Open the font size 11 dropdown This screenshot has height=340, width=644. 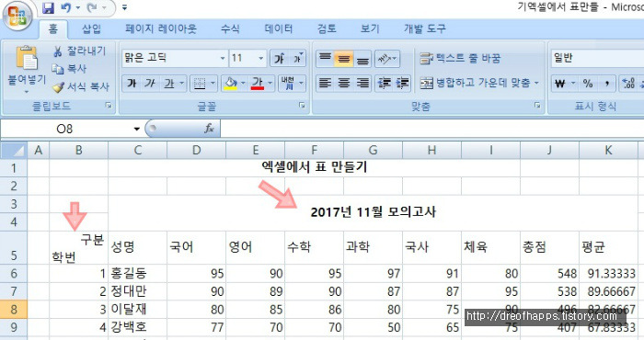[x=260, y=58]
